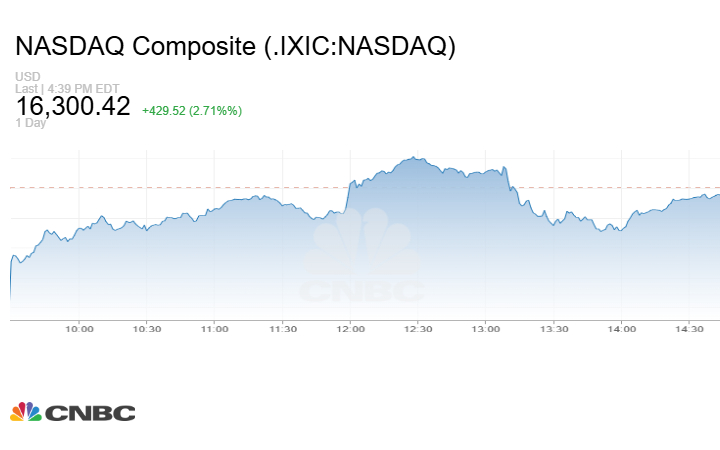Click the NASDAQ Composite chart title
Viewport: 720px width, 450px height.
point(236,47)
